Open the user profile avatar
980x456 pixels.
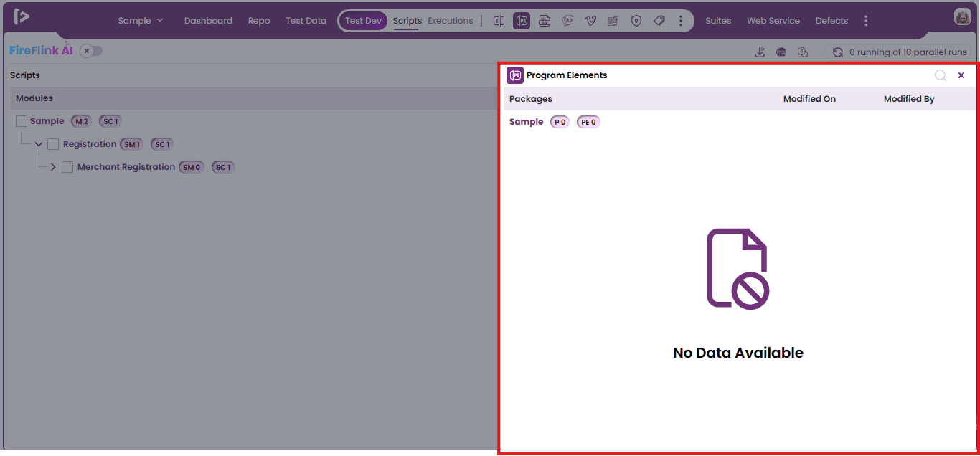[962, 17]
